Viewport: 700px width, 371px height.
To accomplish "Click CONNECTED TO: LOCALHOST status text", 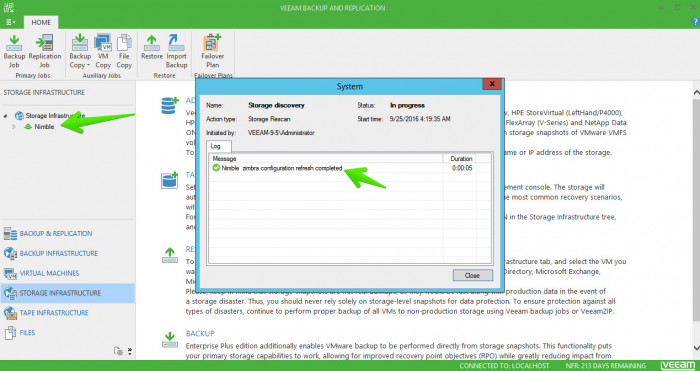I will click(504, 366).
